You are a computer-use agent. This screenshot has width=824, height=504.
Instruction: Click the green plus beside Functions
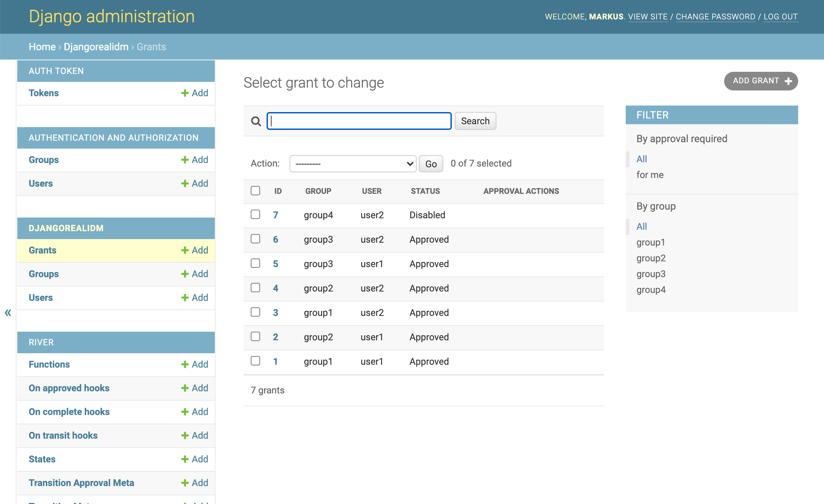[x=185, y=364]
